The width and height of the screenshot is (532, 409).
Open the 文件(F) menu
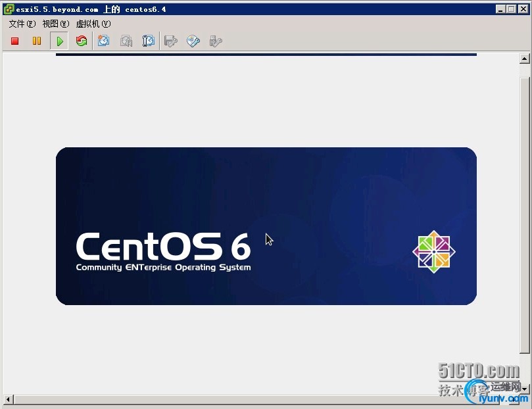click(x=22, y=24)
